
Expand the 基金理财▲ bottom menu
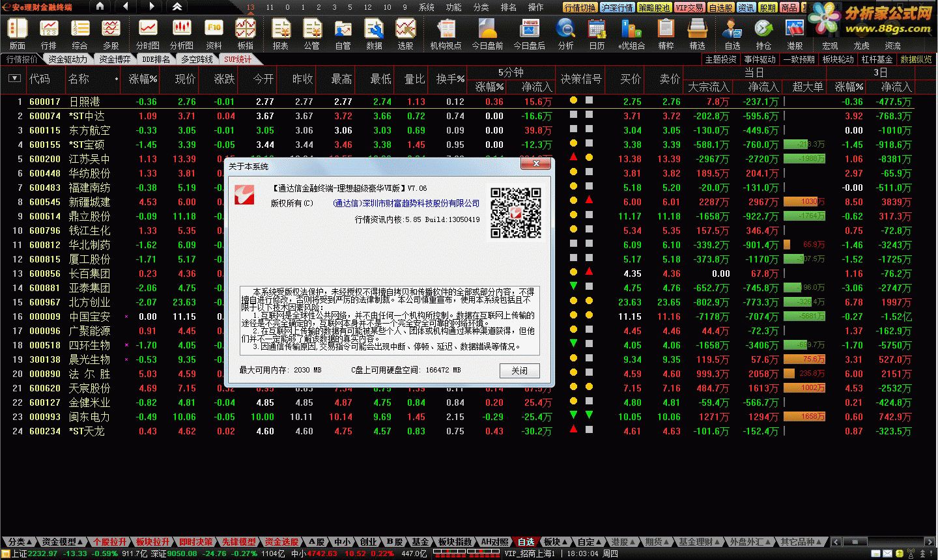tap(700, 542)
